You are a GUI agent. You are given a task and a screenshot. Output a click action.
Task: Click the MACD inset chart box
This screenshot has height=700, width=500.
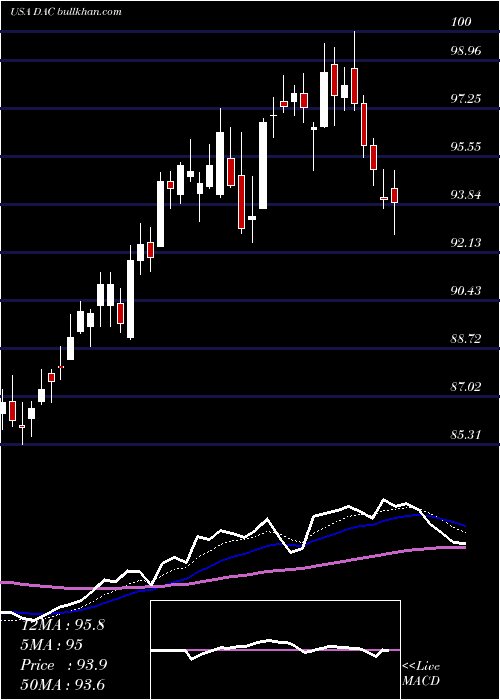[x=275, y=650]
